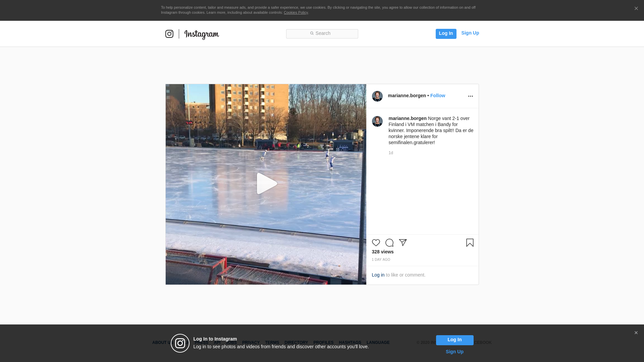Viewport: 644px width, 362px height.
Task: Close the bottom Log In to Instagram banner
Action: 636,333
